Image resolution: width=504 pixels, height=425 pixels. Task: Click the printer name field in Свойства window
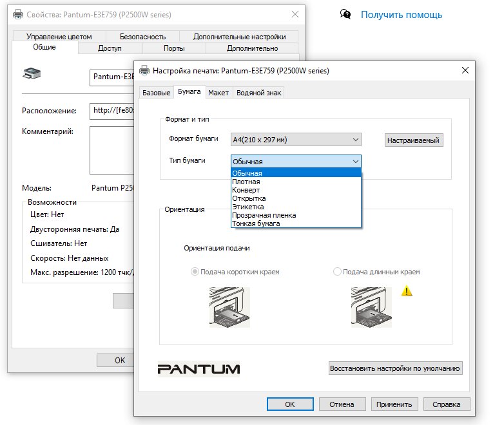(112, 77)
